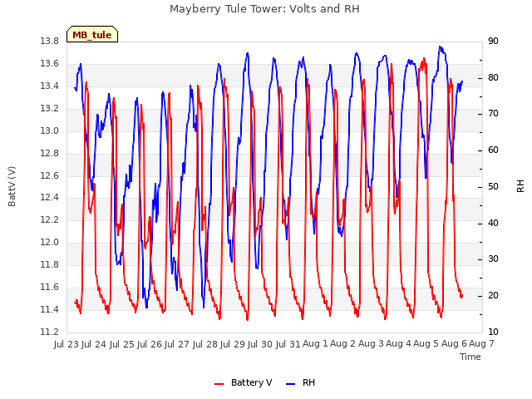Viewport: 532px width, 399px height.
Task: Click the 'Jul 29' date tick label
Action: (234, 344)
